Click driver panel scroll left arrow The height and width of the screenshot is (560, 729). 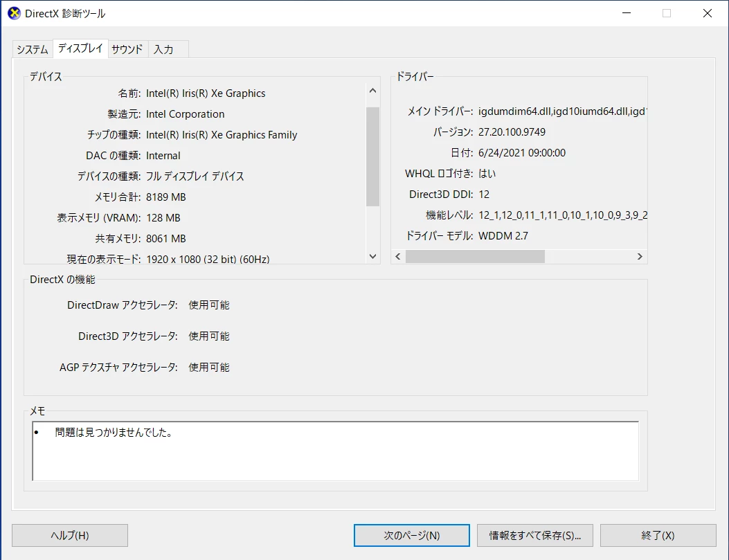coord(398,257)
